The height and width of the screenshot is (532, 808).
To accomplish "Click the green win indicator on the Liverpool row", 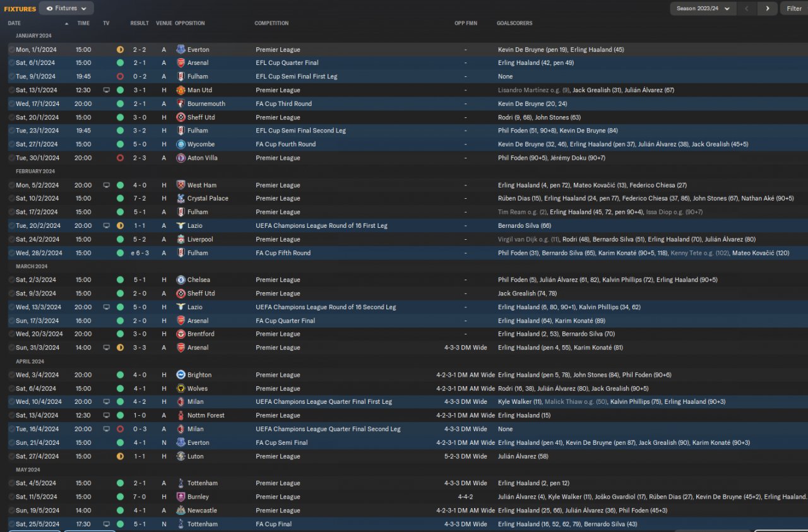I will pos(120,239).
